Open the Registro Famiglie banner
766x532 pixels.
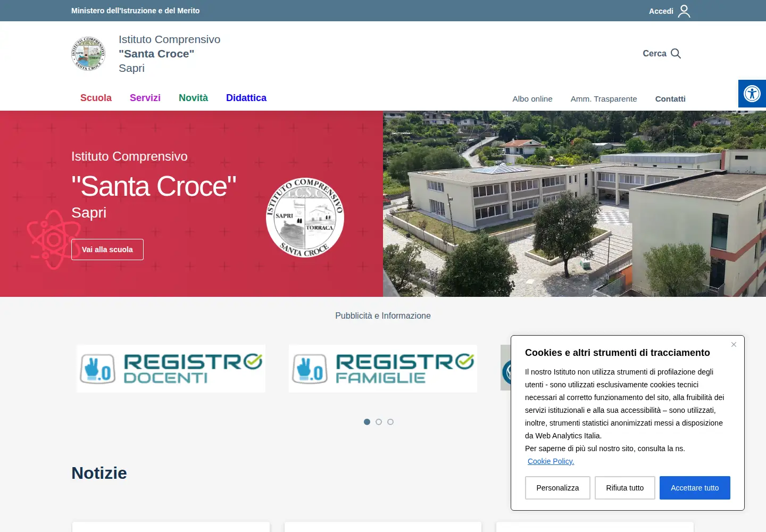point(383,369)
